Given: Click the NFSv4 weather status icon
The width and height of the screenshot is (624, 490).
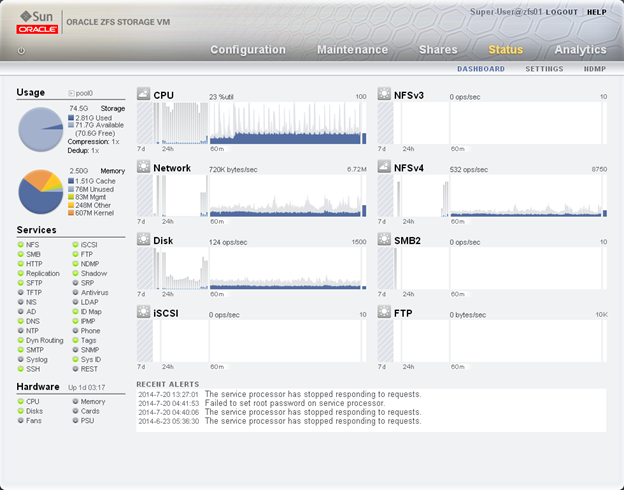Looking at the screenshot, I should (384, 166).
